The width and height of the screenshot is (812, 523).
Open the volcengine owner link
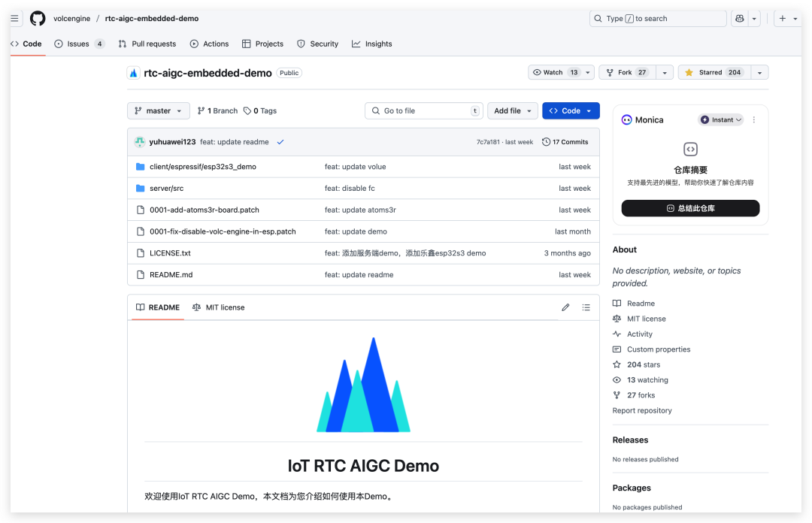71,19
